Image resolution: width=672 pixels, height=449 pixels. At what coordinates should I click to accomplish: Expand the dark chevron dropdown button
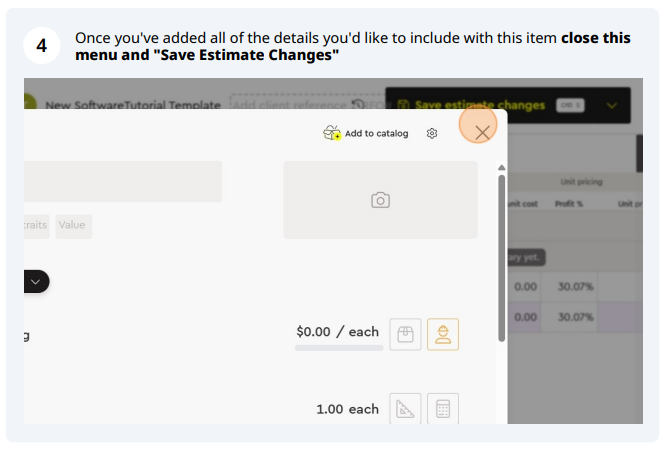coord(36,281)
